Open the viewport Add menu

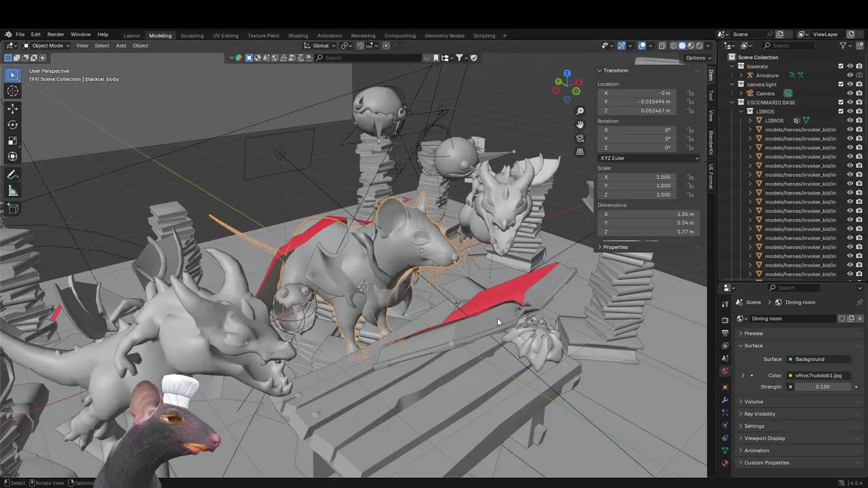coord(121,45)
